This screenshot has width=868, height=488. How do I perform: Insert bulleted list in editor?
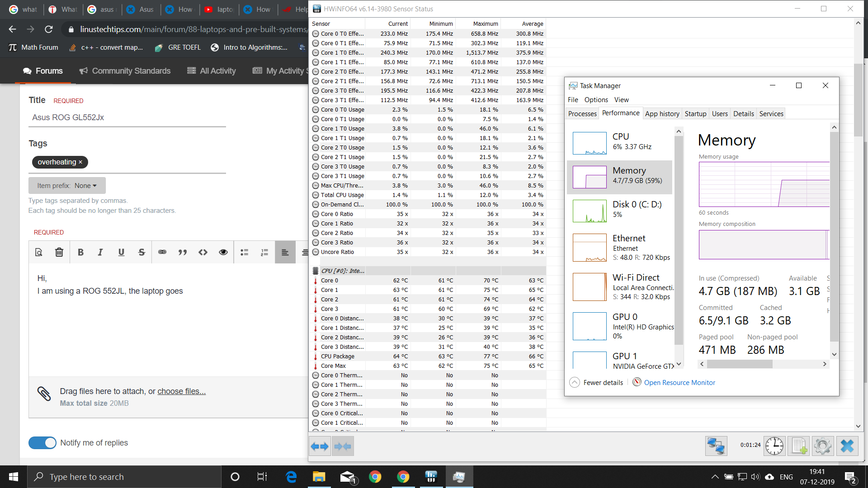(245, 252)
